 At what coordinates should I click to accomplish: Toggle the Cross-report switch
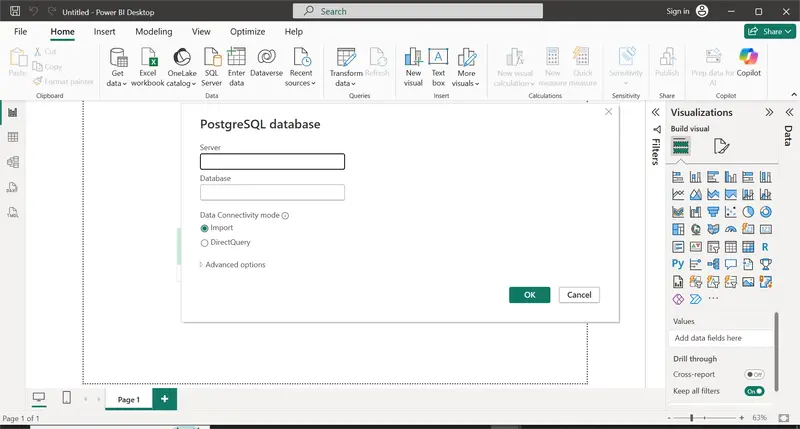(754, 374)
